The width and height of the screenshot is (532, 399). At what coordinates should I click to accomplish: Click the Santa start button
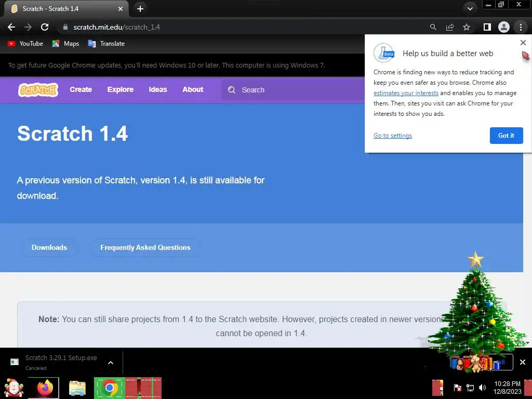pos(14,388)
